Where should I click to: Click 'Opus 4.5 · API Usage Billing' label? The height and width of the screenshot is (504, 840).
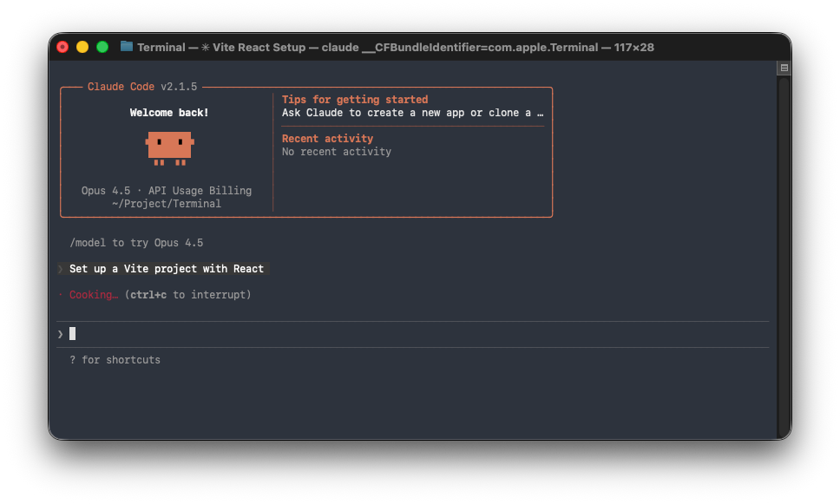pos(167,191)
